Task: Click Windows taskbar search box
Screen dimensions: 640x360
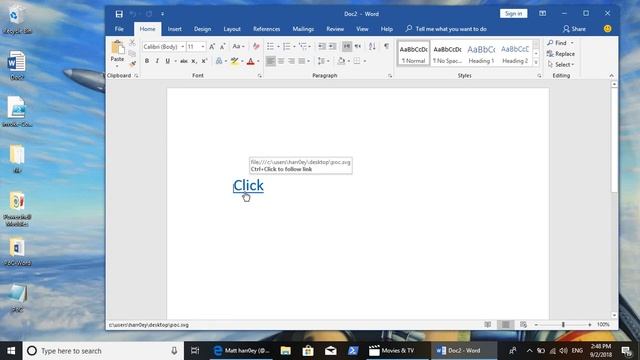Action: pyautogui.click(x=103, y=351)
